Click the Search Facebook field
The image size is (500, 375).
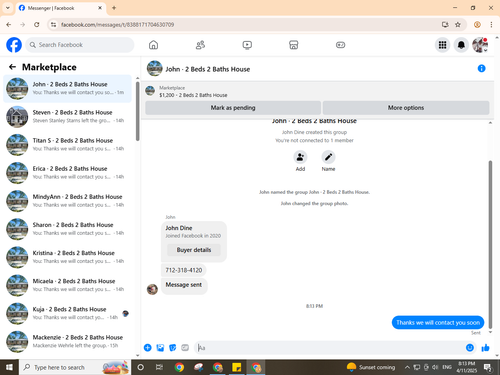80,45
